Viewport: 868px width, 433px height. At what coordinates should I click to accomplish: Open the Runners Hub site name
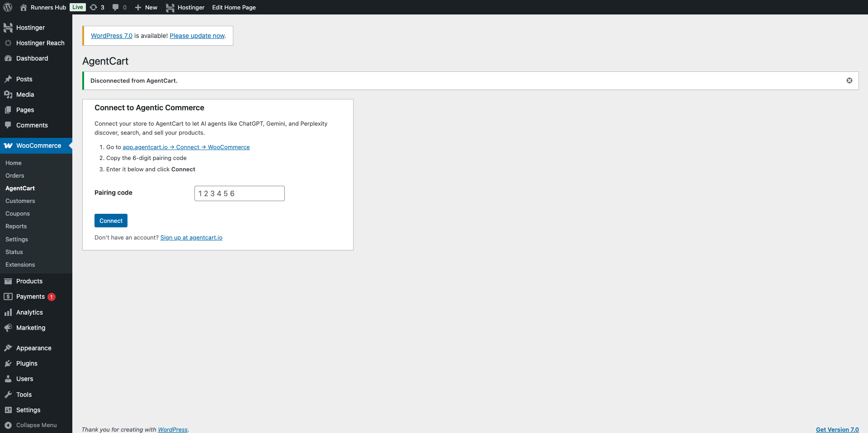coord(48,7)
